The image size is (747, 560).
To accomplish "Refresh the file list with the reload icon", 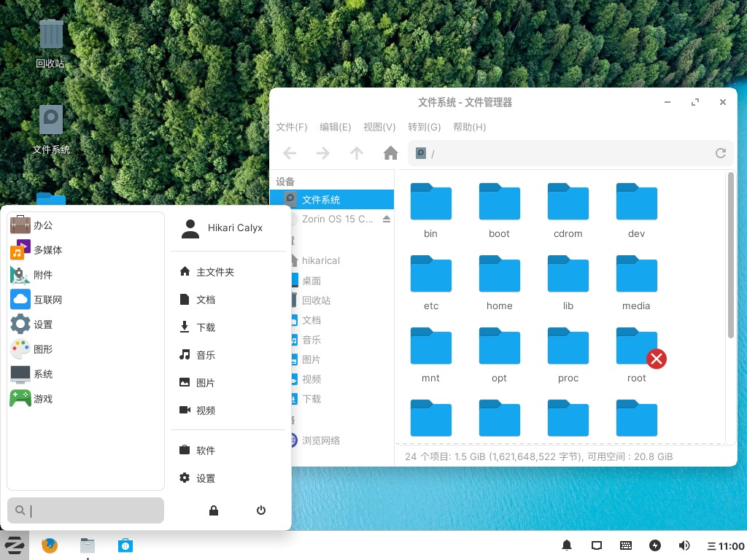I will 721,153.
